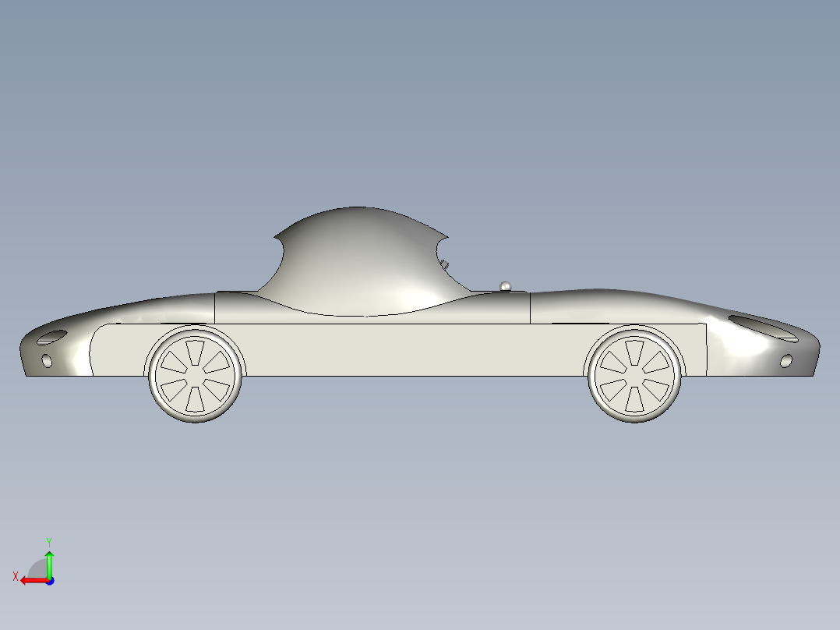This screenshot has width=840, height=630.
Task: Click the green Y axis label
Action: (x=49, y=540)
